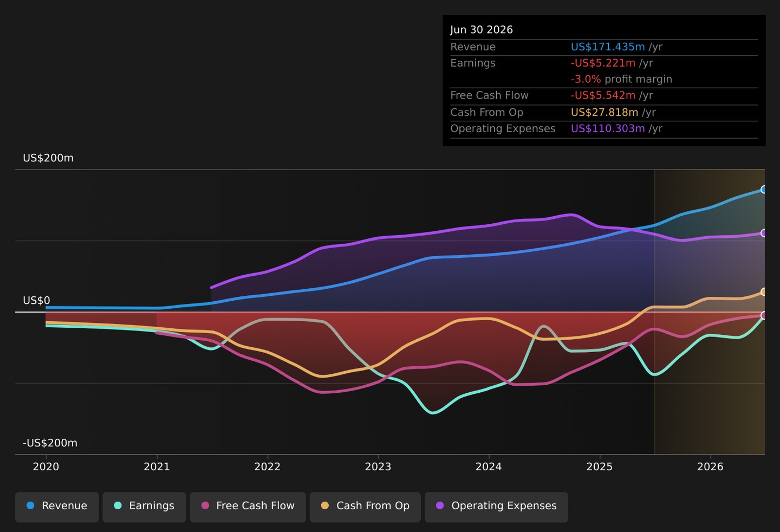
Task: Click the 2025 x-axis label
Action: [x=600, y=467]
